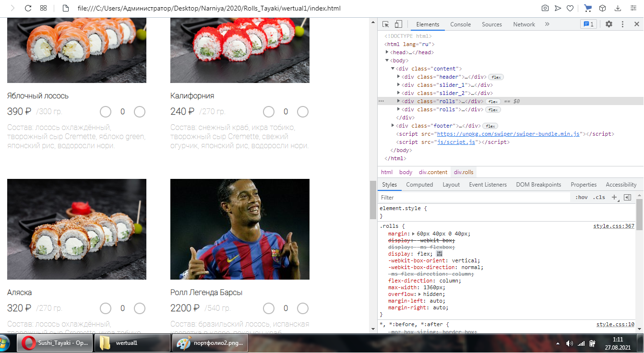Open downloads with the download arrow icon

pyautogui.click(x=618, y=8)
